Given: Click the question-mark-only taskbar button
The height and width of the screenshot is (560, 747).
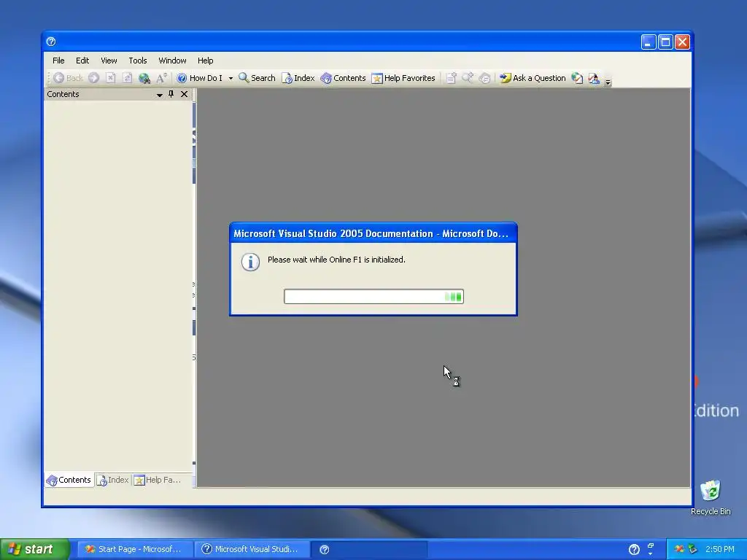Looking at the screenshot, I should pos(368,549).
